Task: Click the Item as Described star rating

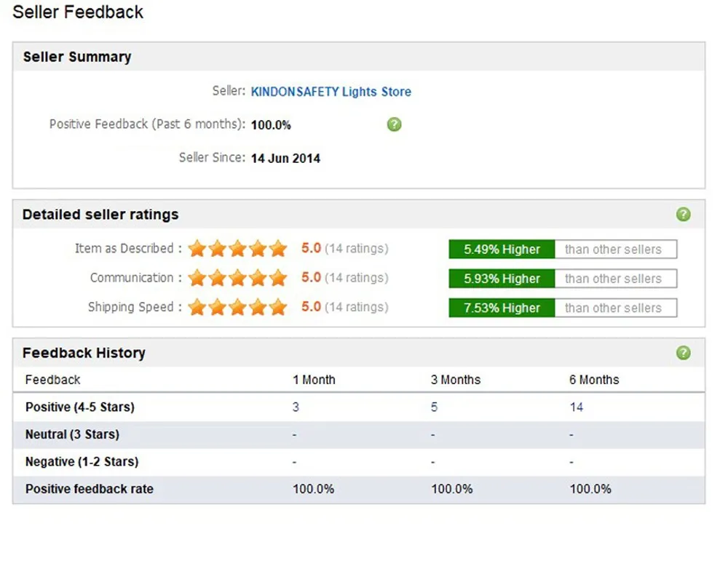Action: [x=237, y=249]
